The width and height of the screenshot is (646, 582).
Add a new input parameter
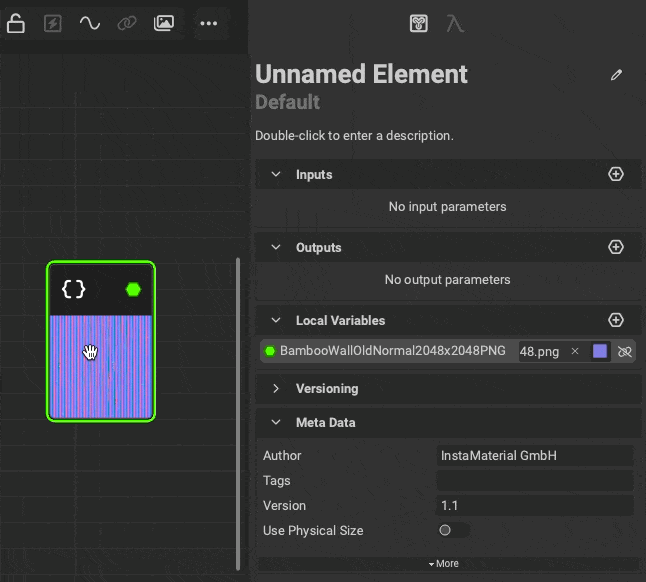(616, 174)
